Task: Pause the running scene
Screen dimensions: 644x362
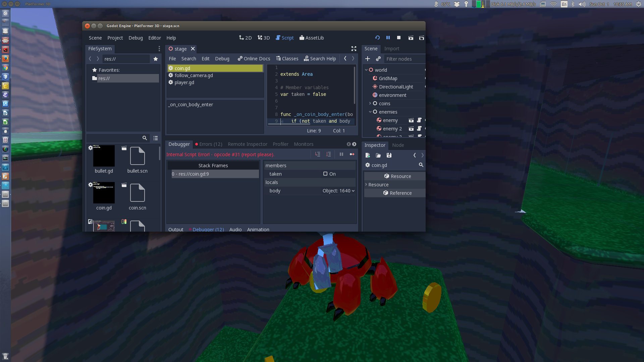Action: coord(388,38)
